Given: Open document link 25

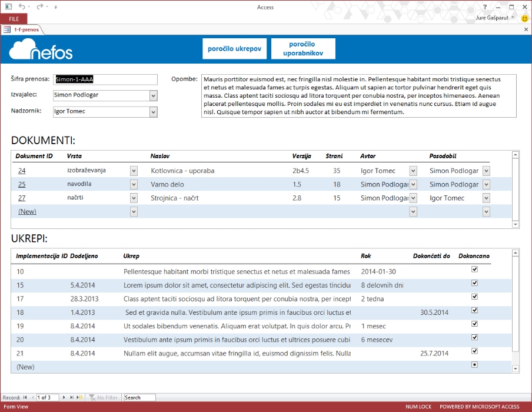Looking at the screenshot, I should point(22,184).
